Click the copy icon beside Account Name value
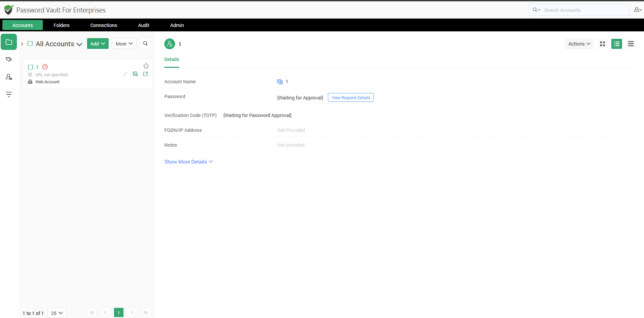This screenshot has width=644, height=318. [280, 82]
